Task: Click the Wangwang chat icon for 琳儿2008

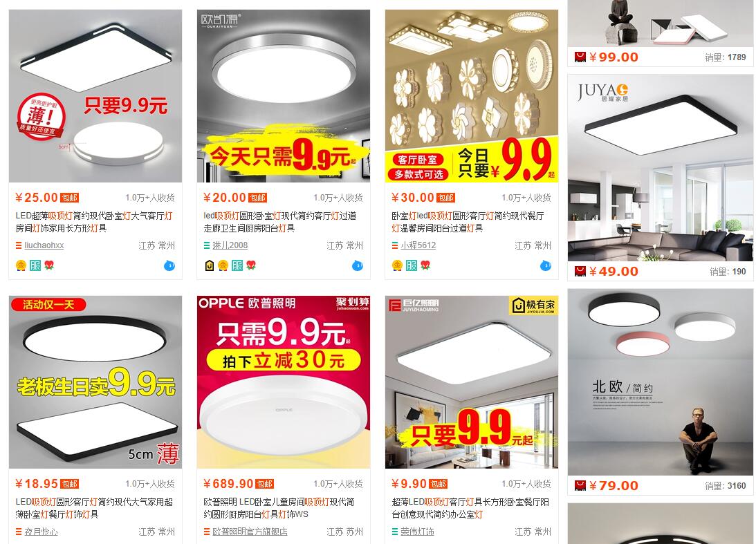Action: (358, 265)
